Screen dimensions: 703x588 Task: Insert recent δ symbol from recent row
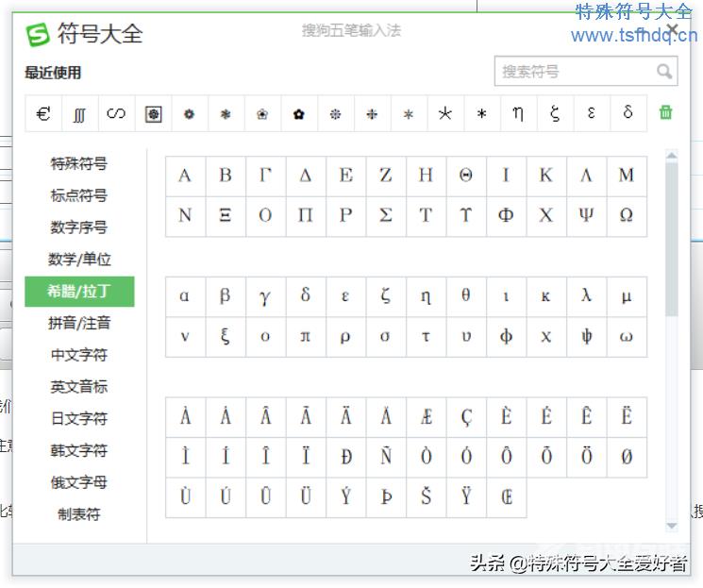(628, 113)
